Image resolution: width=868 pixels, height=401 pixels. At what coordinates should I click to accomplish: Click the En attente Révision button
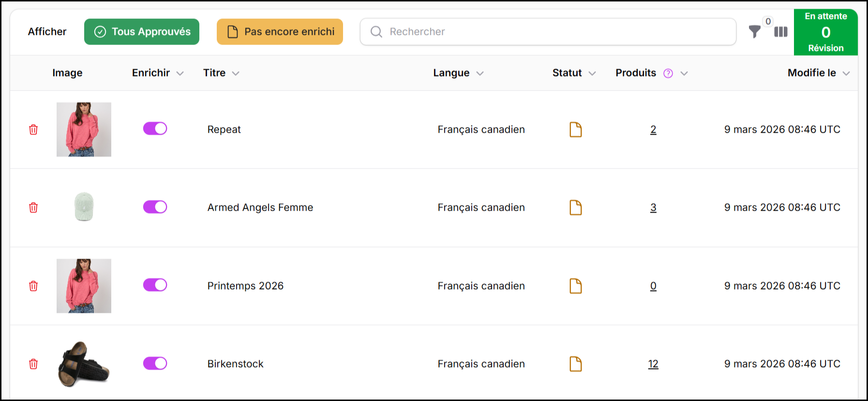pos(825,32)
